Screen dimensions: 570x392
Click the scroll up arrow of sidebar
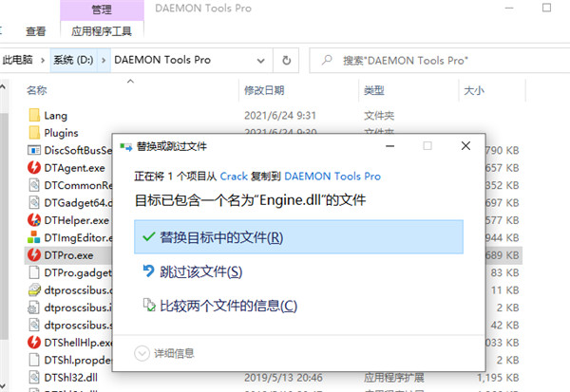(3, 86)
